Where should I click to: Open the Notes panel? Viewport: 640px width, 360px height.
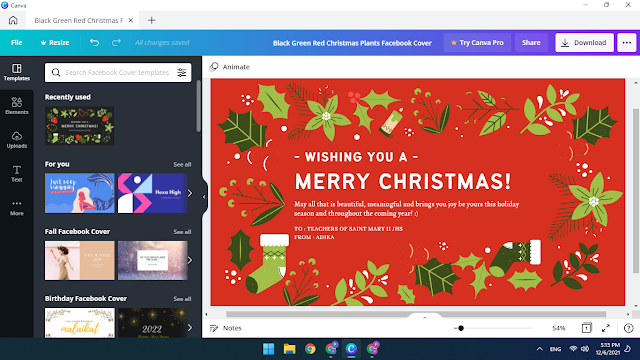point(226,328)
